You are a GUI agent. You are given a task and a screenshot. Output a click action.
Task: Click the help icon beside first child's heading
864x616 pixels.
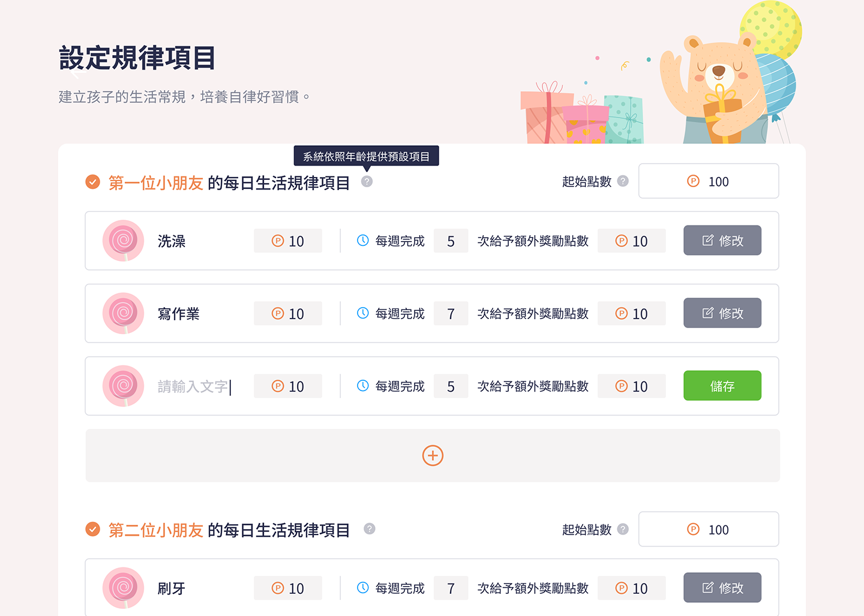[x=367, y=181]
